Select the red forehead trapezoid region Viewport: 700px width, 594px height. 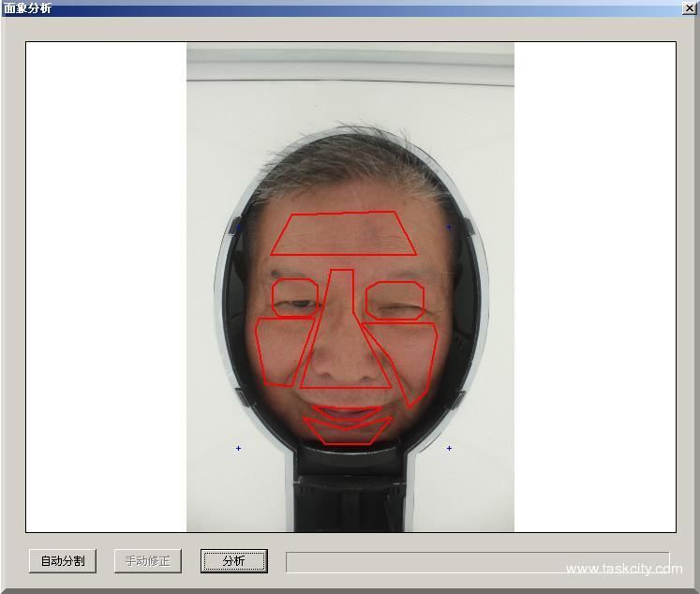pyautogui.click(x=344, y=233)
